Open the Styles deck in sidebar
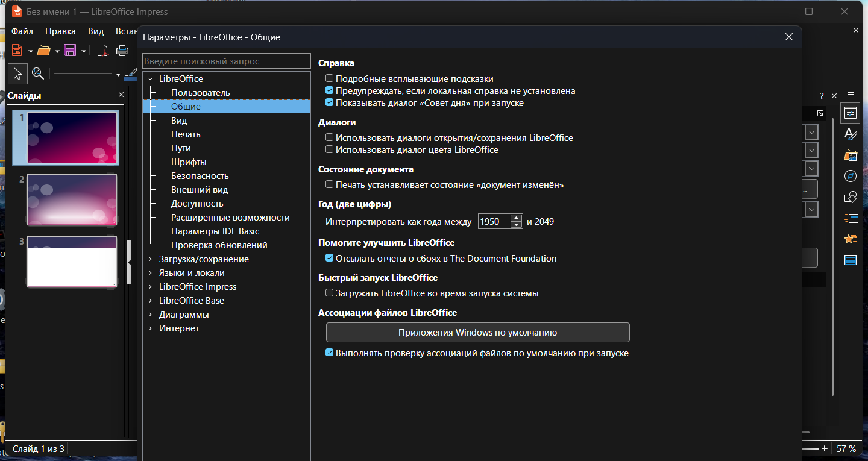The image size is (868, 461). (850, 134)
